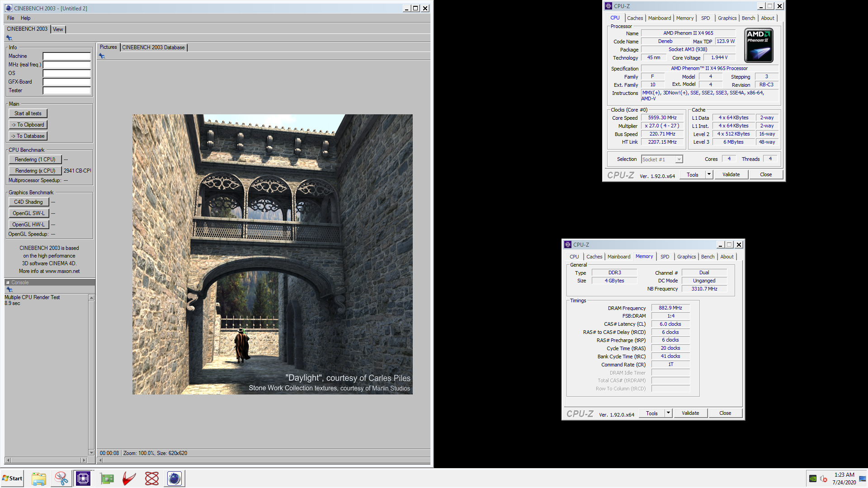Click the console scrollbar down arrow
This screenshot has width=868, height=488.
91,452
